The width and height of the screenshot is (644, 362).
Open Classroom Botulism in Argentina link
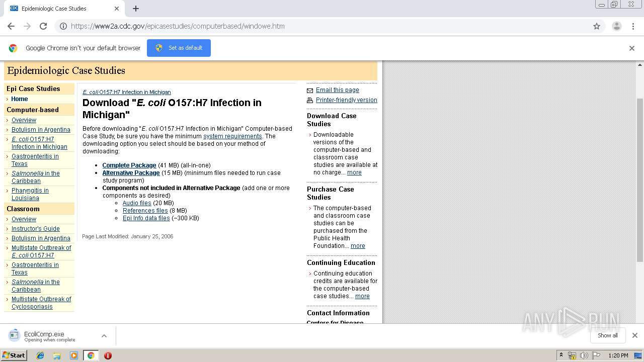(x=41, y=238)
